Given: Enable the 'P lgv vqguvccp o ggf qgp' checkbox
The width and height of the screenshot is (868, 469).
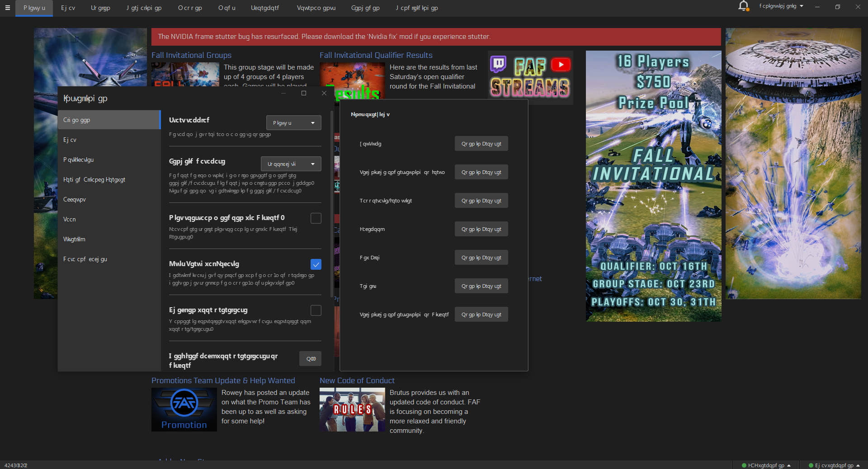Looking at the screenshot, I should click(316, 218).
